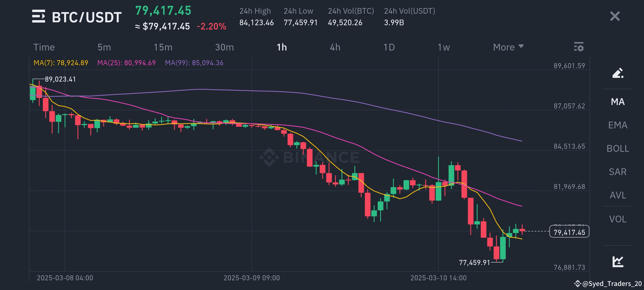
Task: Tap the 2025-03-09 09:00 time label
Action: [252, 278]
